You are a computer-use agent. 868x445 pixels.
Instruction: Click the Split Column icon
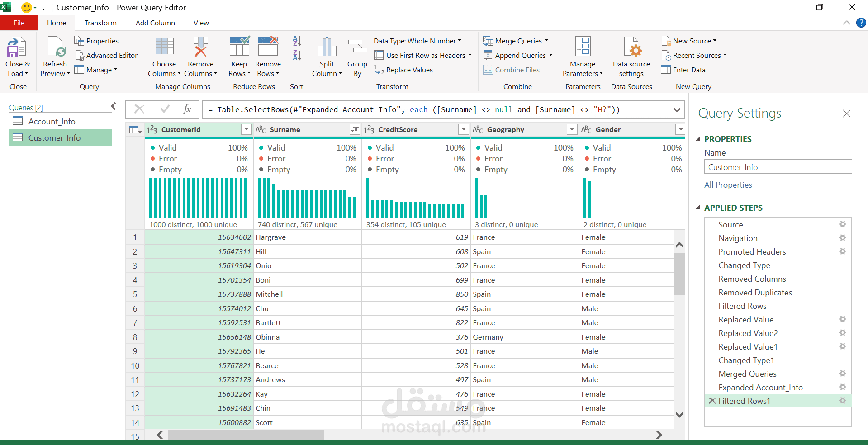point(327,47)
